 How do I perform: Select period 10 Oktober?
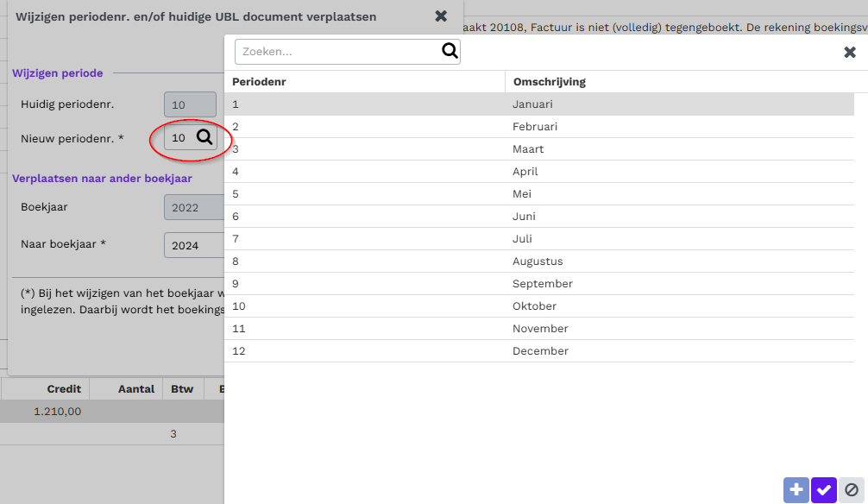(539, 306)
